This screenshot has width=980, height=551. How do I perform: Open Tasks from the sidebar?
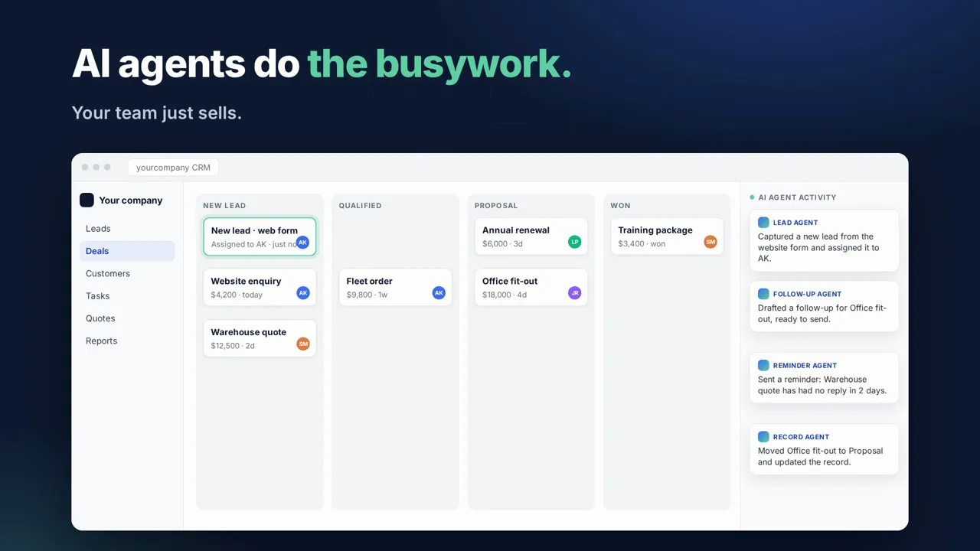click(x=127, y=295)
